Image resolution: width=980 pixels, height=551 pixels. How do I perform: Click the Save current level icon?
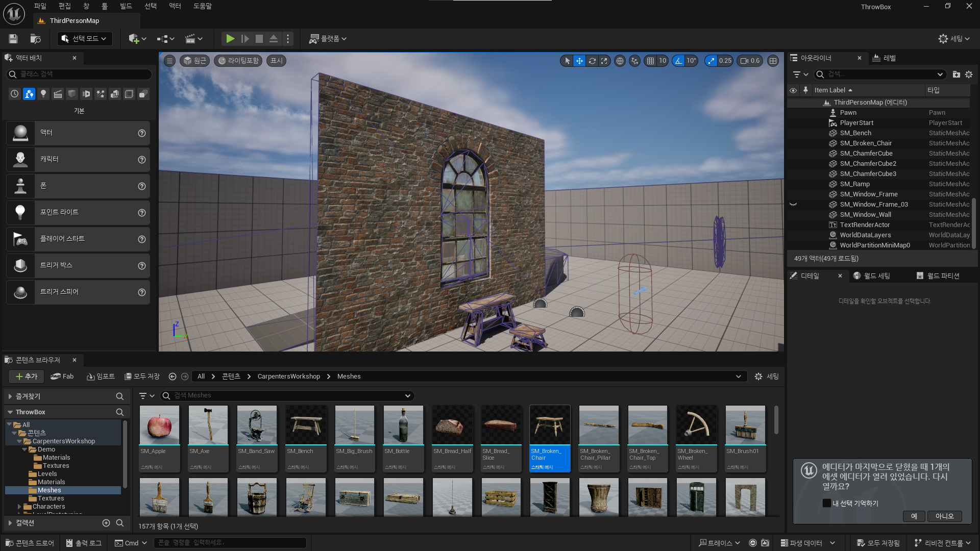(13, 39)
